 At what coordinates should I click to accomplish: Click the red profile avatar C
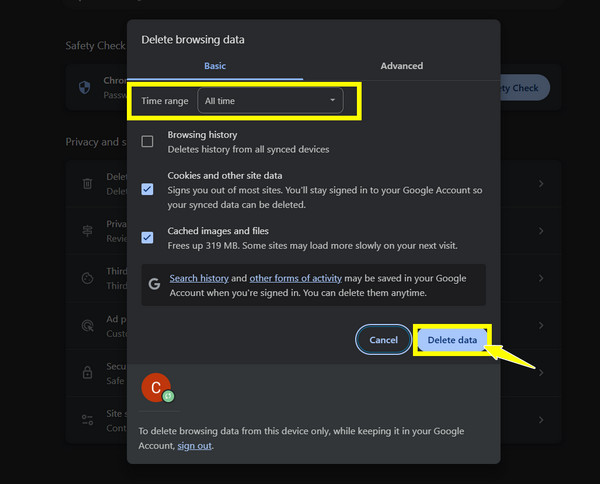[x=155, y=388]
